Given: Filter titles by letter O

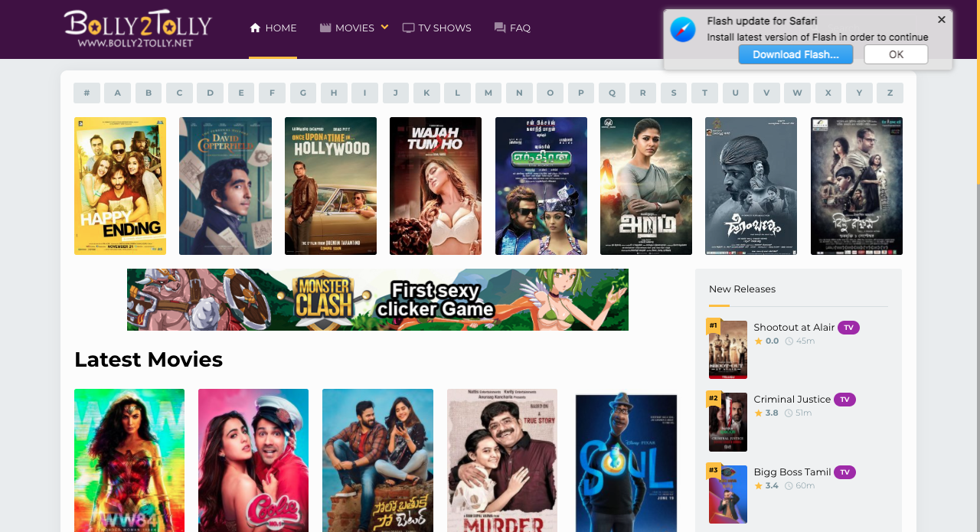Looking at the screenshot, I should [550, 93].
